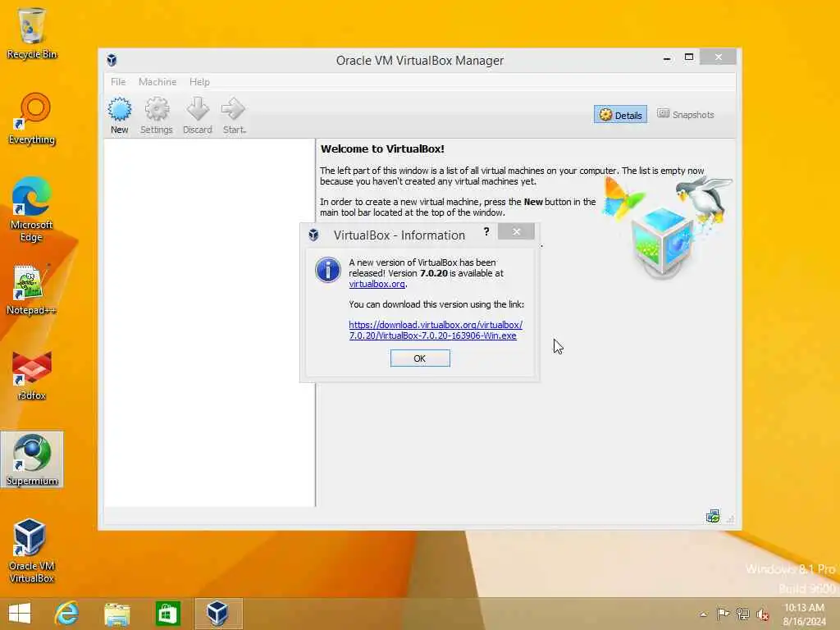Close the VirtualBox Information dialog

pos(517,231)
